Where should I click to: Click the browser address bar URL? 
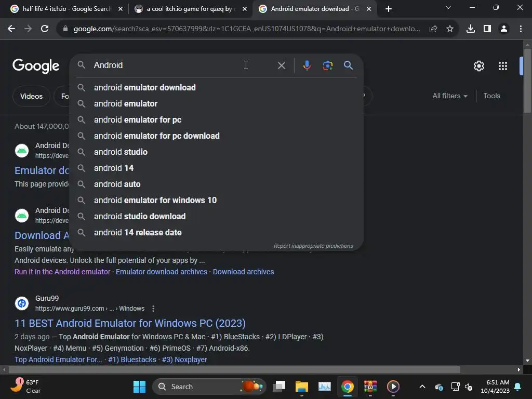[x=247, y=29]
